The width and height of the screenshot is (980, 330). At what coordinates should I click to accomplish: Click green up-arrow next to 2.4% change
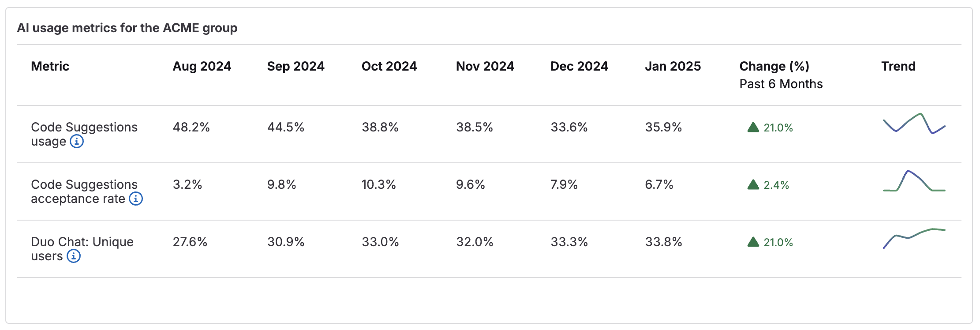point(753,185)
